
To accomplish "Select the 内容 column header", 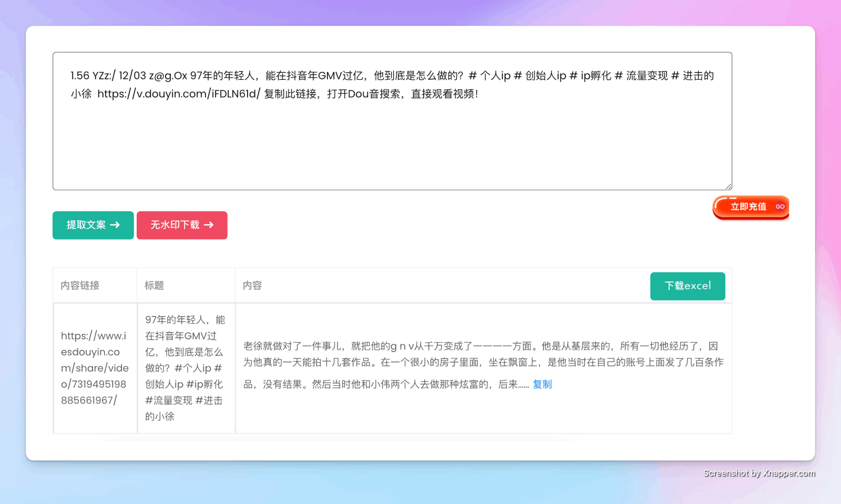I will click(252, 285).
